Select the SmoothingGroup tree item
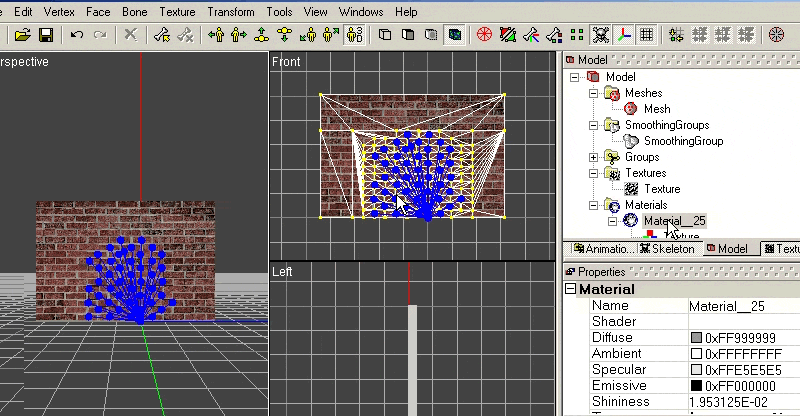 coord(683,141)
